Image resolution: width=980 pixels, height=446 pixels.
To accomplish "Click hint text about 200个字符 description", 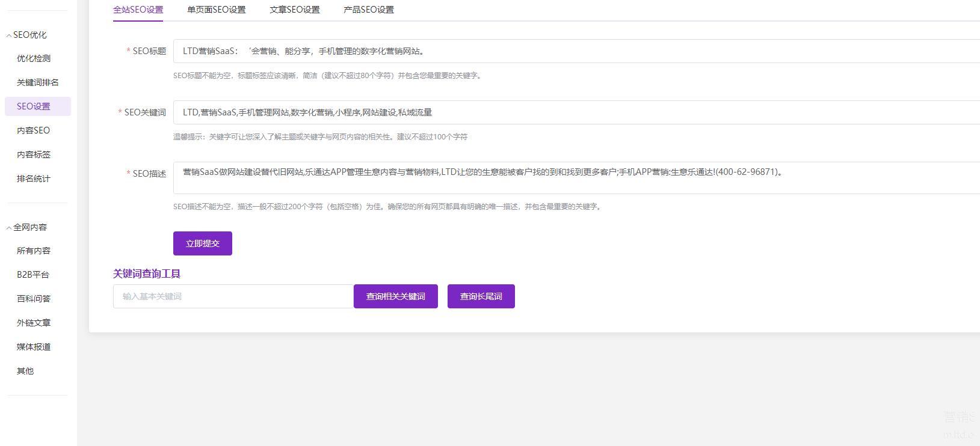I will tap(387, 207).
